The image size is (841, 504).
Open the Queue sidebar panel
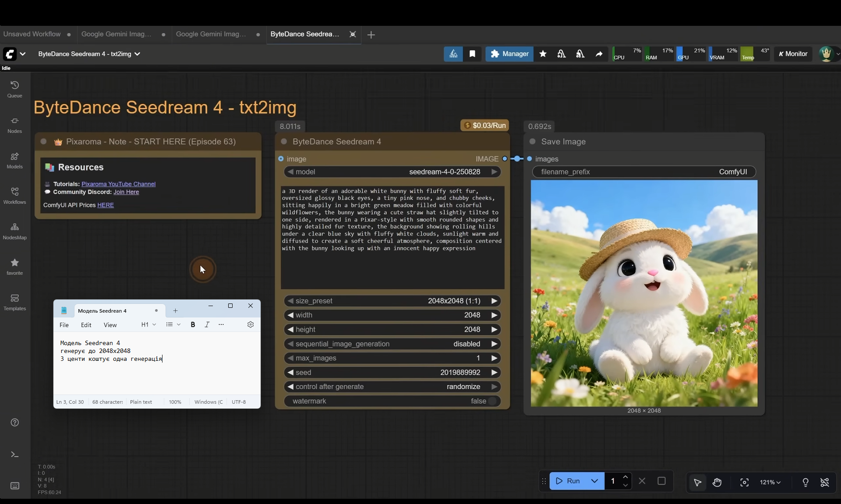tap(14, 89)
